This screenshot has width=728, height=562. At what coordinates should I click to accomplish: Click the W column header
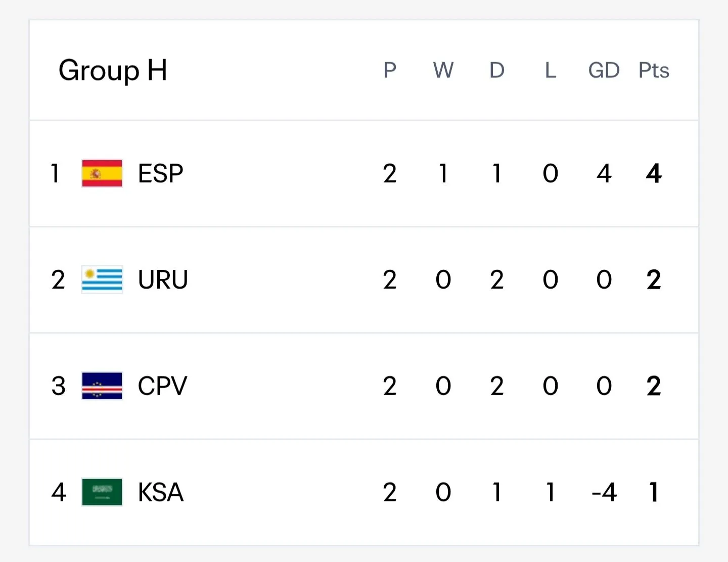click(443, 70)
